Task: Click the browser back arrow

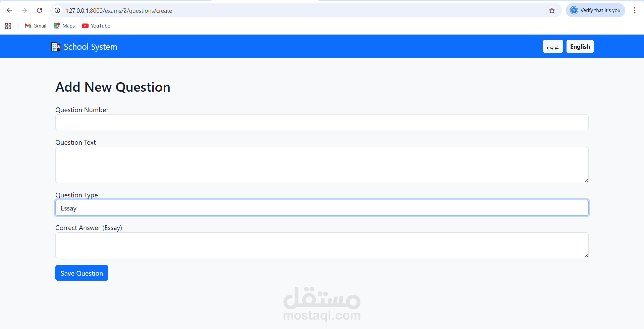Action: coord(9,10)
